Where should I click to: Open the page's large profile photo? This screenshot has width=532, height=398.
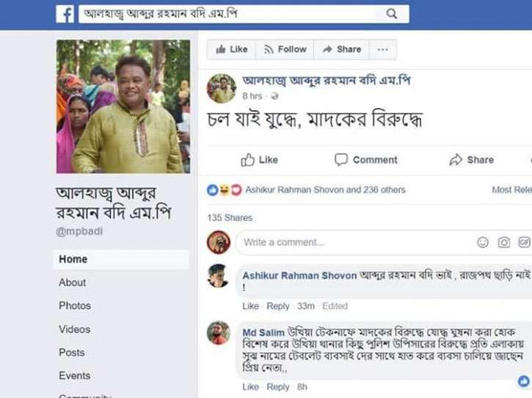click(123, 106)
